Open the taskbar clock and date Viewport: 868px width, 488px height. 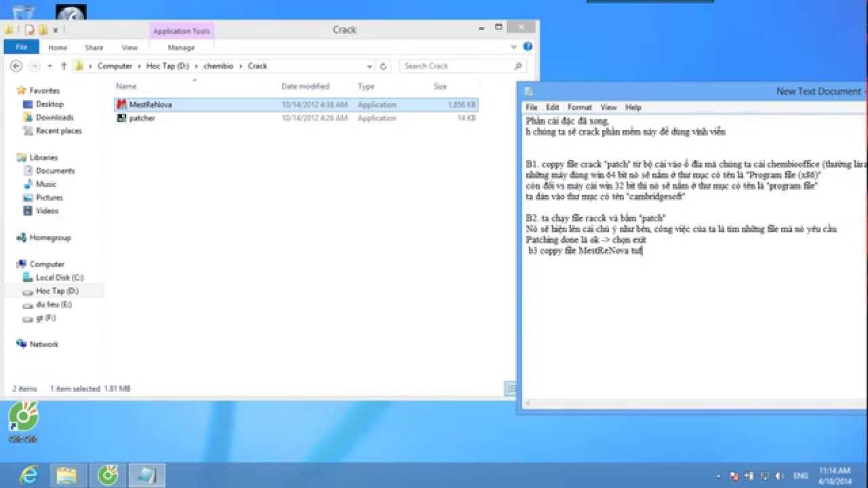[x=835, y=475]
